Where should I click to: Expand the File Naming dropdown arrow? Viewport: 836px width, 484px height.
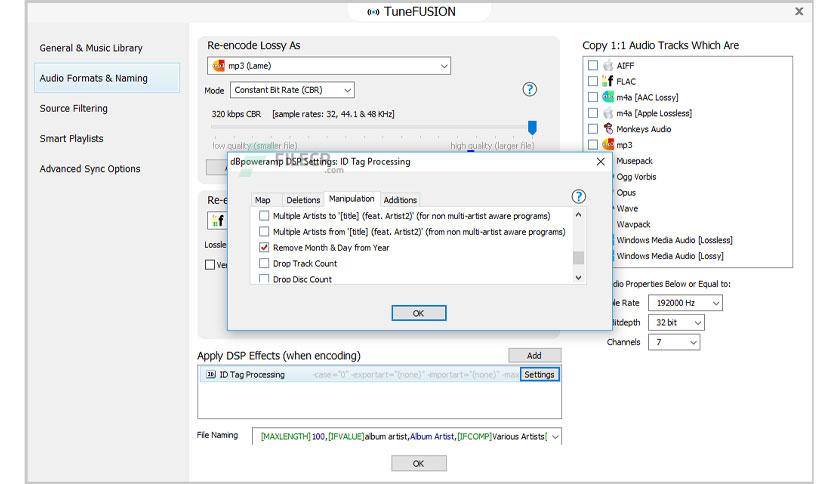click(x=555, y=437)
